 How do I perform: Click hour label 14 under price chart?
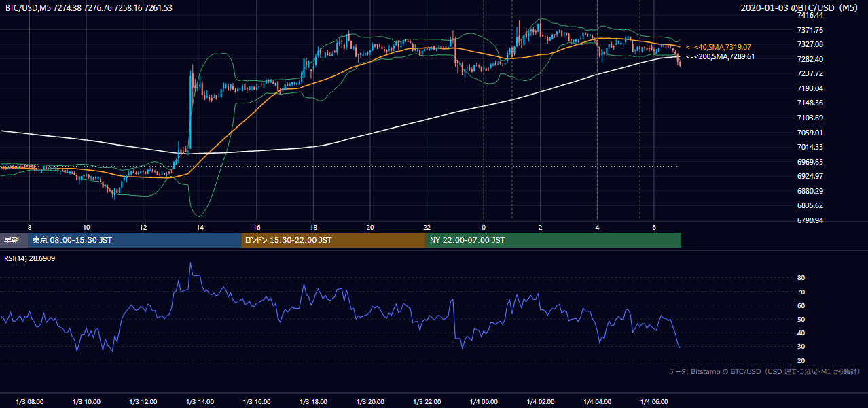[200, 227]
